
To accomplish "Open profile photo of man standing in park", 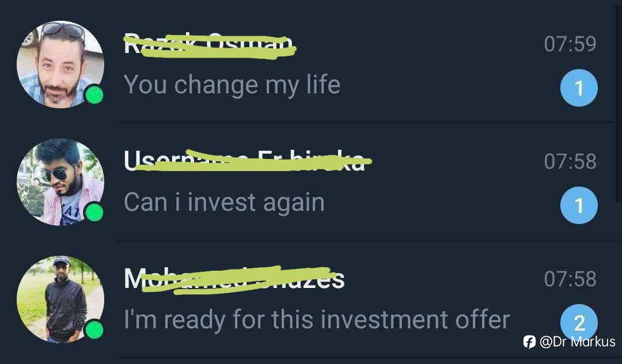I will (60, 299).
